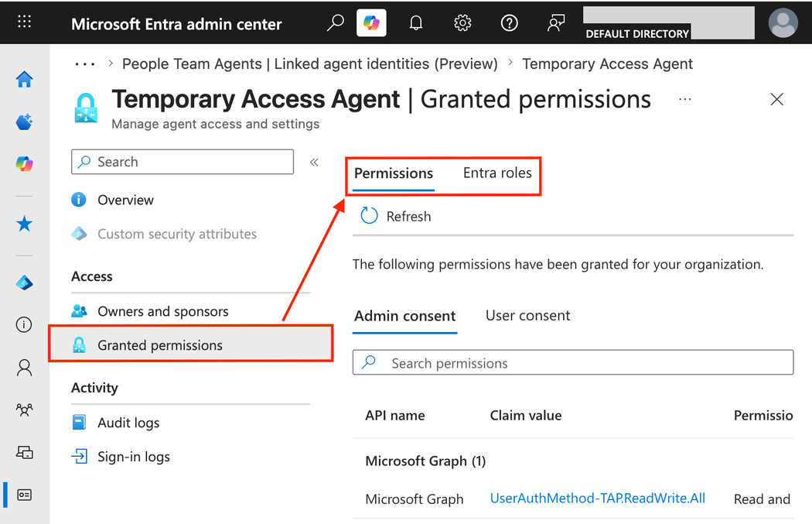The width and height of the screenshot is (812, 524).
Task: Click the Sign-in logs arrow icon
Action: tap(79, 457)
